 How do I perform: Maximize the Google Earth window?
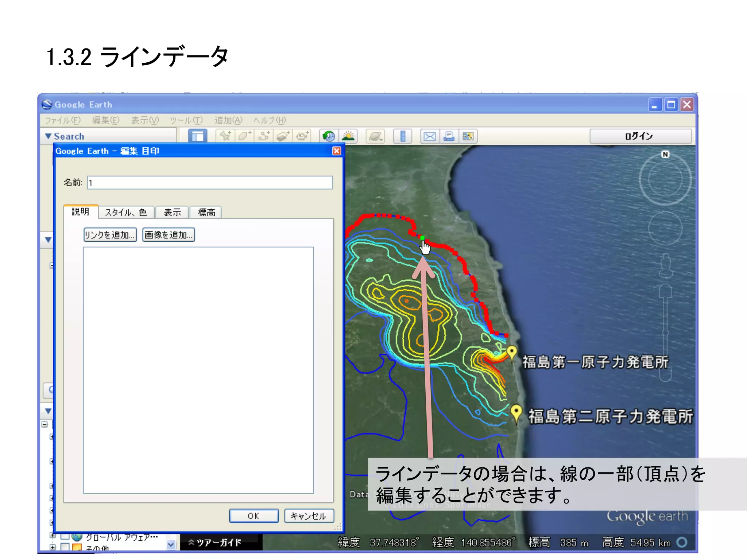(x=671, y=105)
